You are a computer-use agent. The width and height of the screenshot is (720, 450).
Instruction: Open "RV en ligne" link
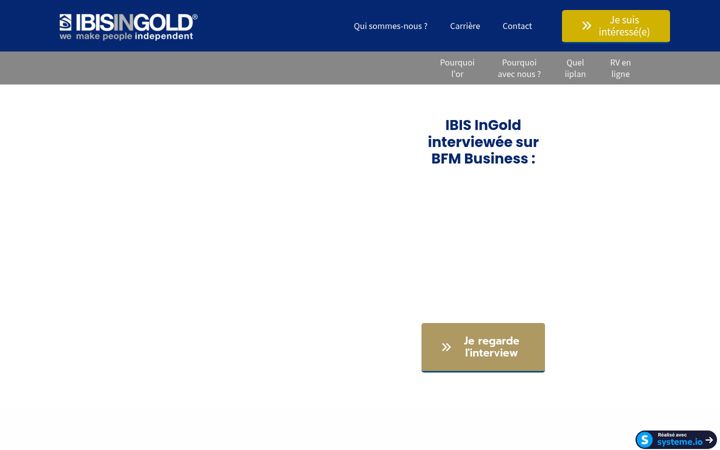click(x=620, y=68)
